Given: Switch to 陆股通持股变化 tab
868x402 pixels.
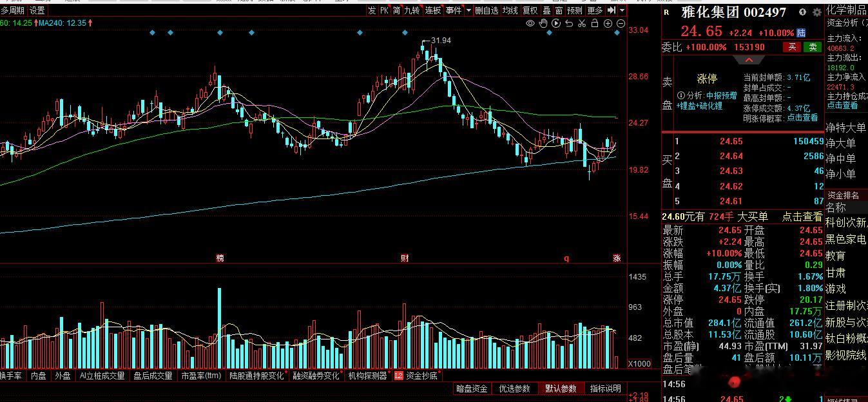Looking at the screenshot, I should pos(256,376).
